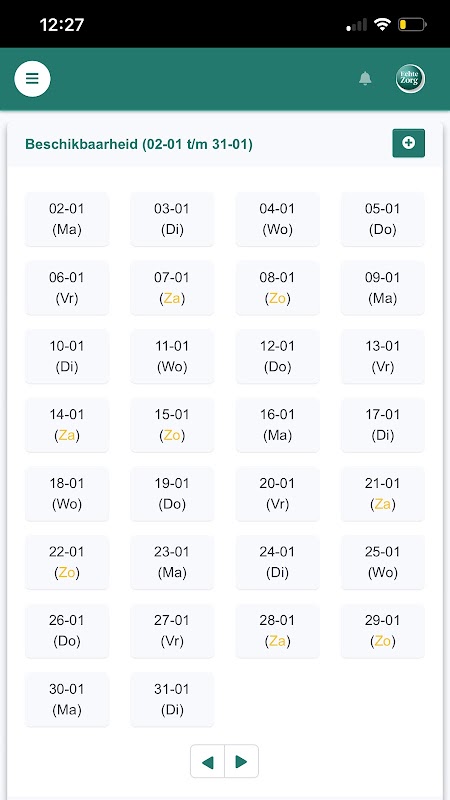Select date 25-01 (Wo)
The image size is (450, 800).
[x=383, y=562]
